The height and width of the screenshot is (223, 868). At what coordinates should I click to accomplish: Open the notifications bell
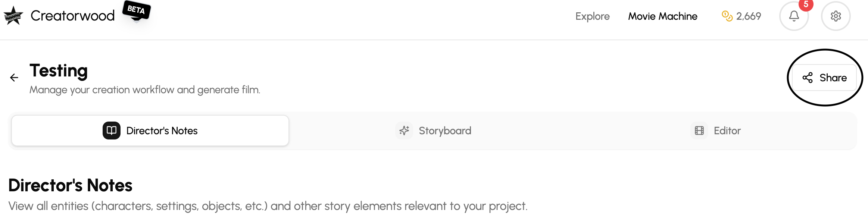click(x=794, y=16)
